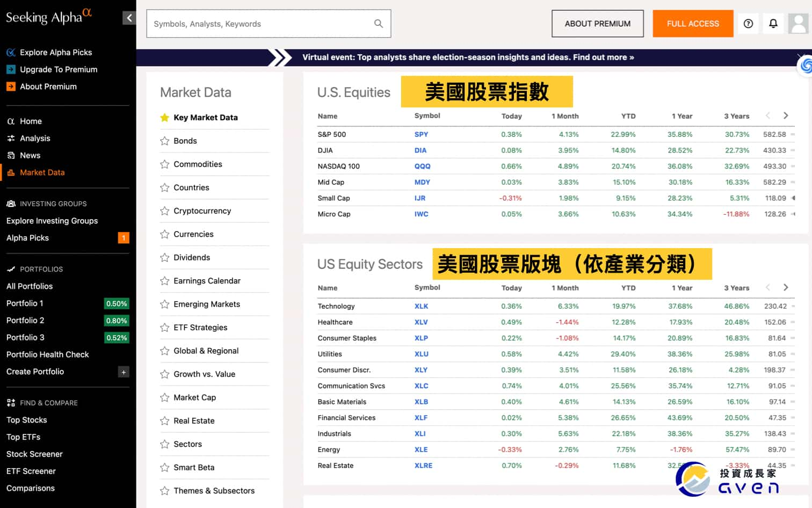This screenshot has width=812, height=508.
Task: Open Themes & Subsectors category
Action: (x=214, y=491)
